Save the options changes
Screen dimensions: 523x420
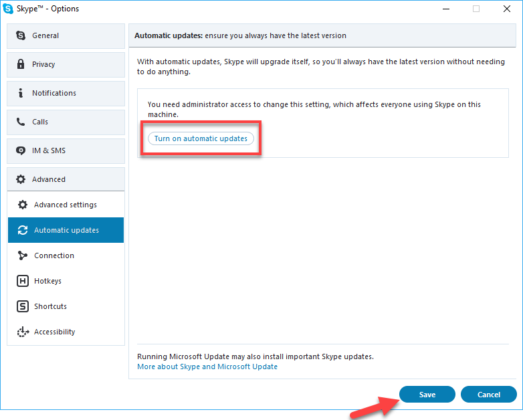point(427,395)
